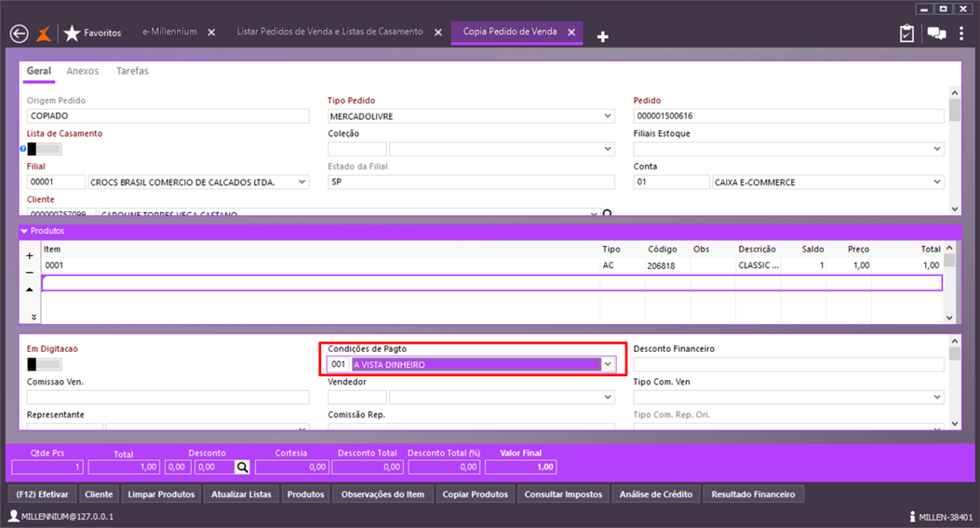Open the Tipo Com. Ven dropdown
The image size is (980, 528).
point(937,398)
